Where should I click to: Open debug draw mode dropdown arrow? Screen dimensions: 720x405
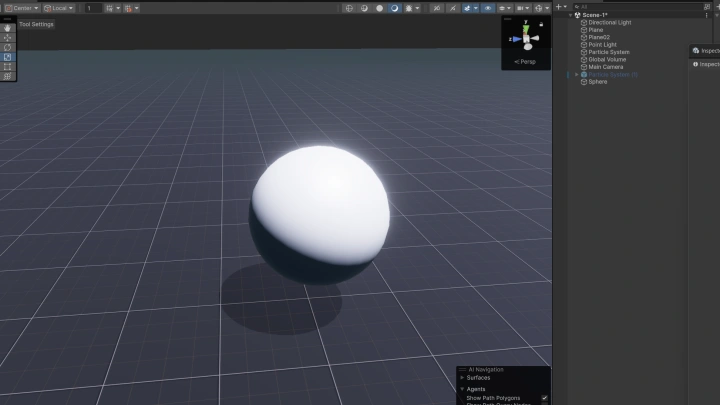click(x=417, y=8)
